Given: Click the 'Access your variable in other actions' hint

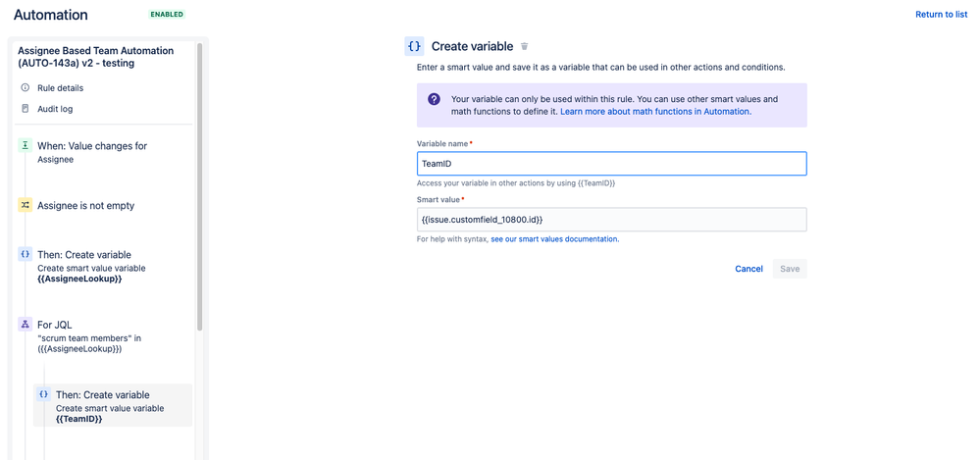Looking at the screenshot, I should [516, 183].
